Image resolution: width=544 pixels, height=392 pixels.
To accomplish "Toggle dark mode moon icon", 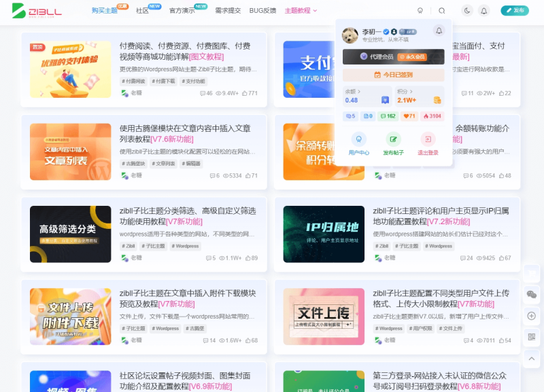I will pos(467,11).
